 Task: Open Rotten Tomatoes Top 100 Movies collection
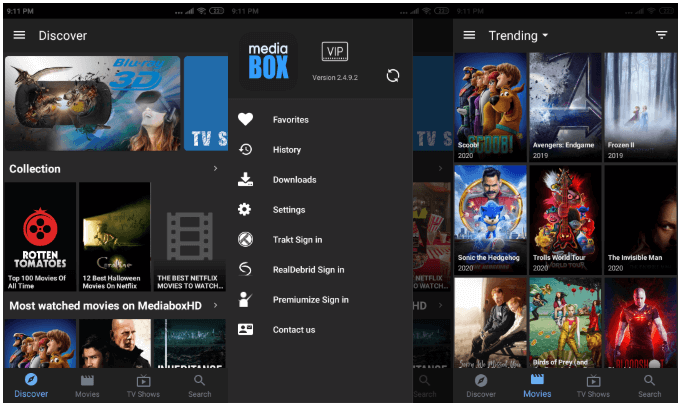point(41,238)
